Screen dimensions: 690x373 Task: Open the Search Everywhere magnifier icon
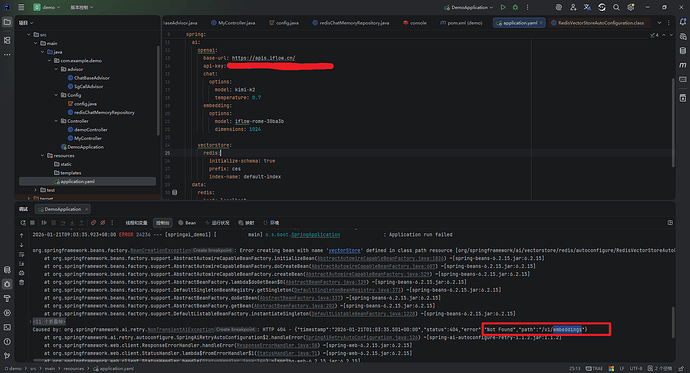click(x=616, y=7)
